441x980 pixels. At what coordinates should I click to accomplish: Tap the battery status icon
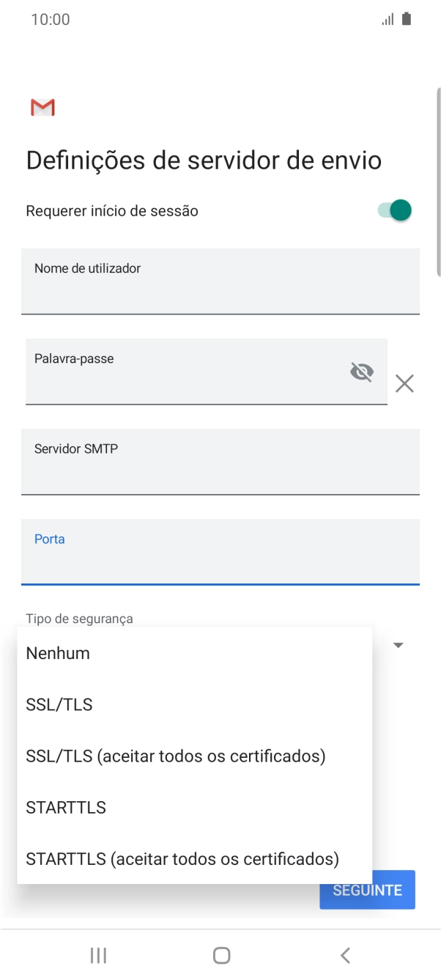(x=407, y=19)
